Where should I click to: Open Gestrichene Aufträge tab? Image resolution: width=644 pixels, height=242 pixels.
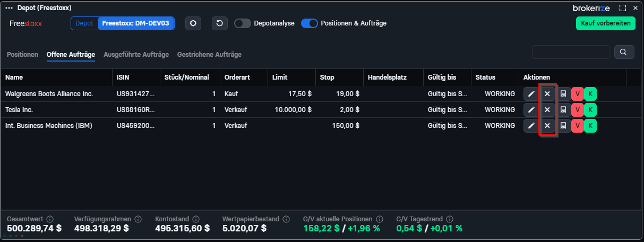click(x=209, y=55)
